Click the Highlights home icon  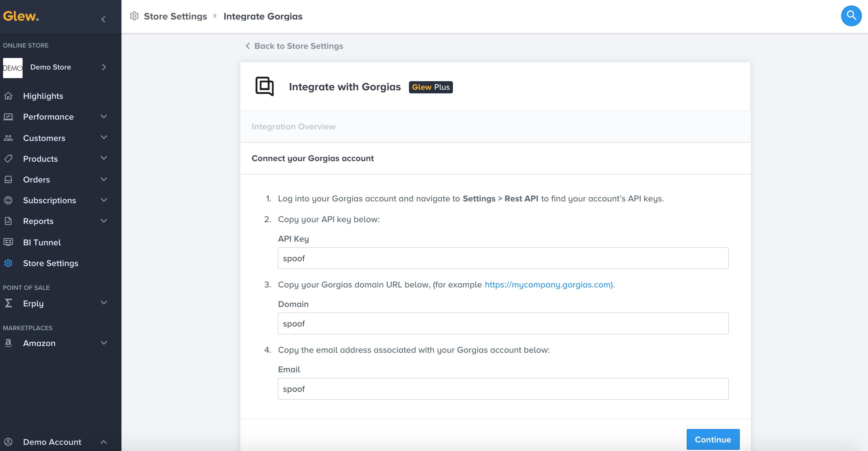click(x=9, y=96)
